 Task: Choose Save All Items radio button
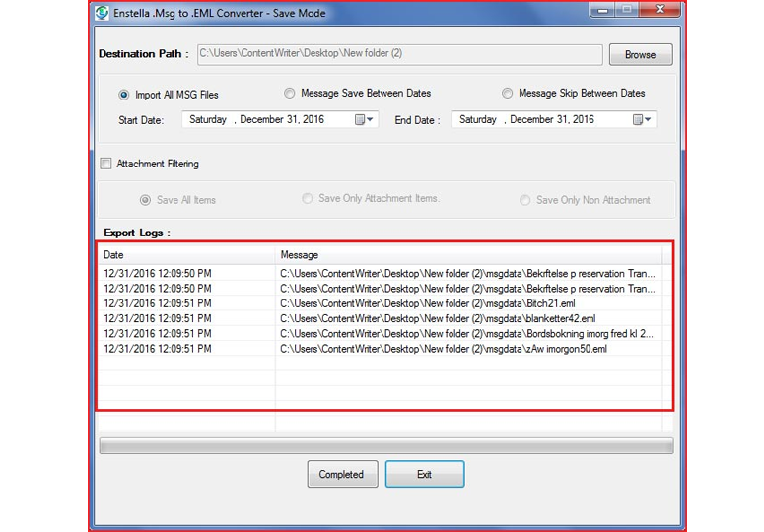click(x=146, y=200)
